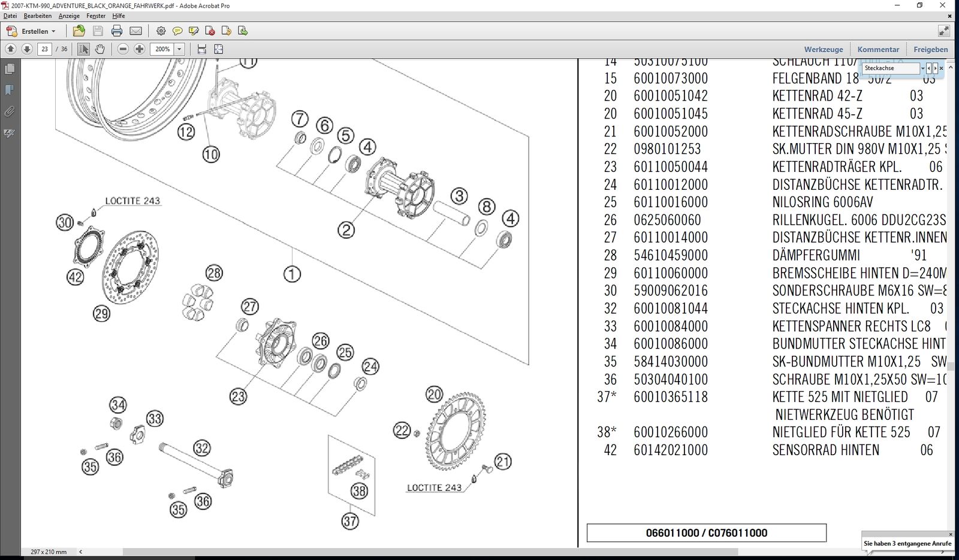Click the page number input field

[x=44, y=49]
